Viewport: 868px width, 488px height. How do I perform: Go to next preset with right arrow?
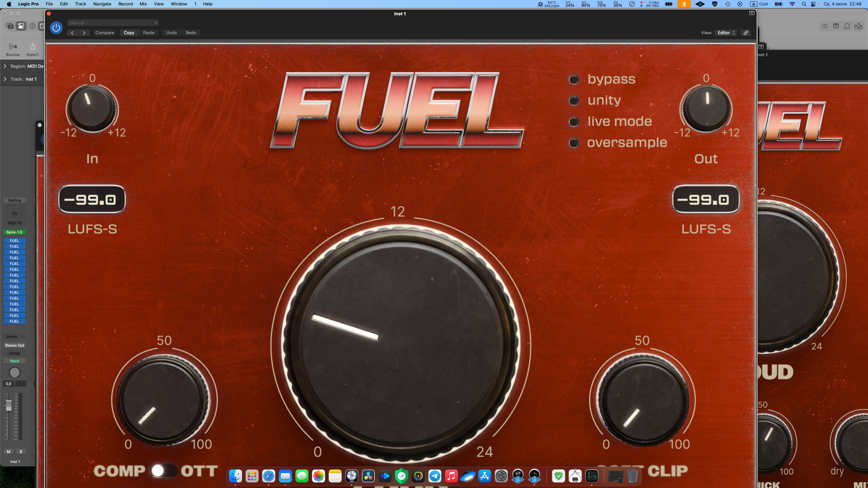[84, 33]
